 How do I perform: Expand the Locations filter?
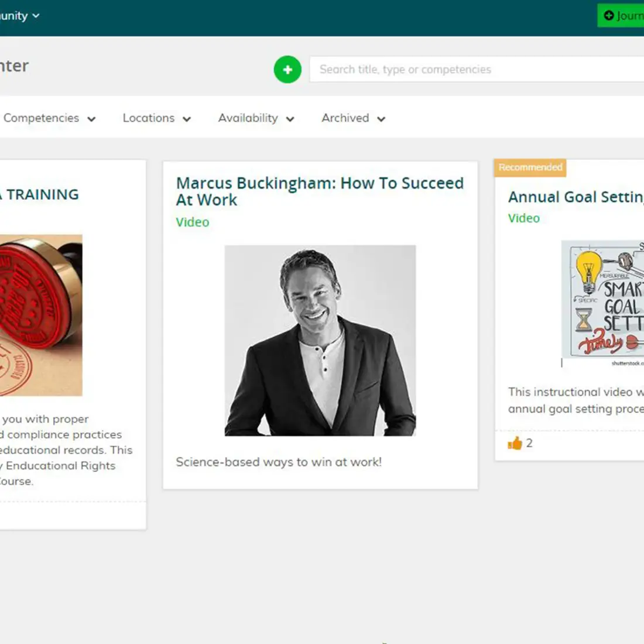[x=156, y=118]
